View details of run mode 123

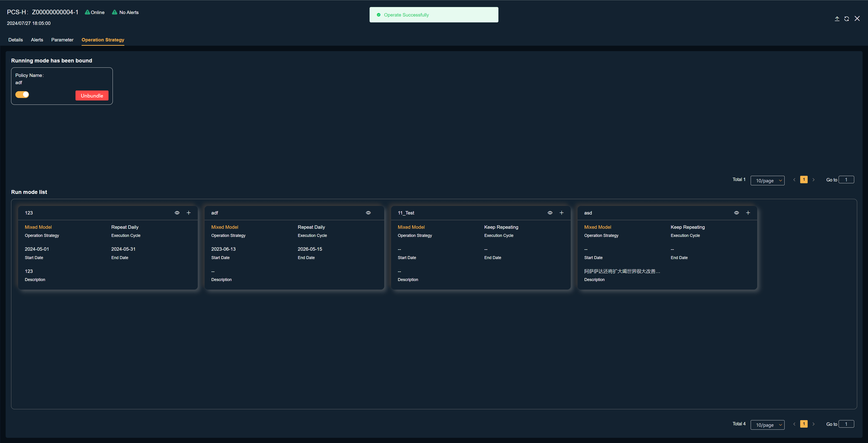tap(177, 213)
